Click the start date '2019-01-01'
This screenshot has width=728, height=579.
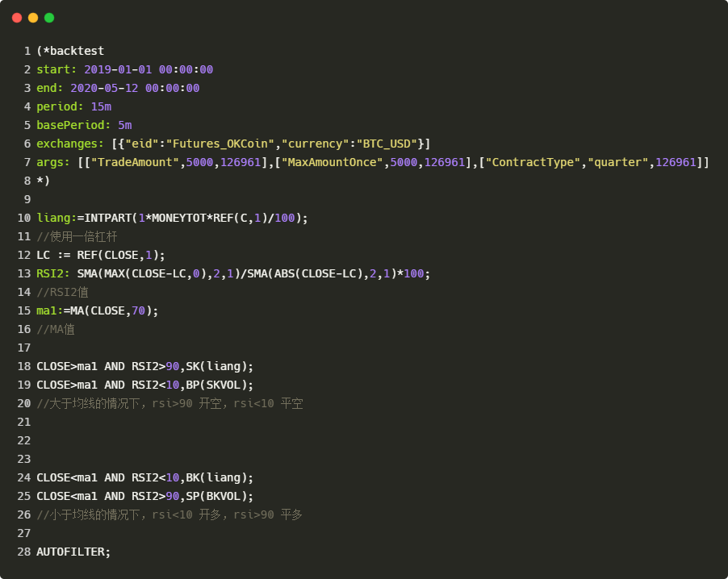coord(118,69)
